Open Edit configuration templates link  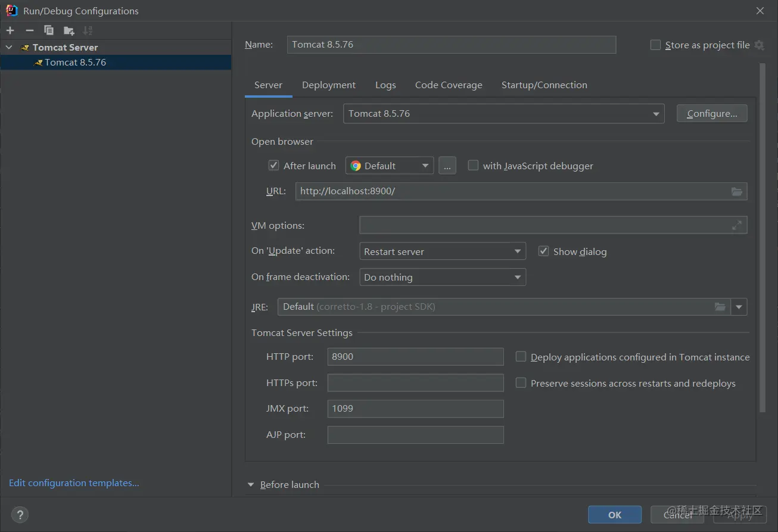[74, 483]
